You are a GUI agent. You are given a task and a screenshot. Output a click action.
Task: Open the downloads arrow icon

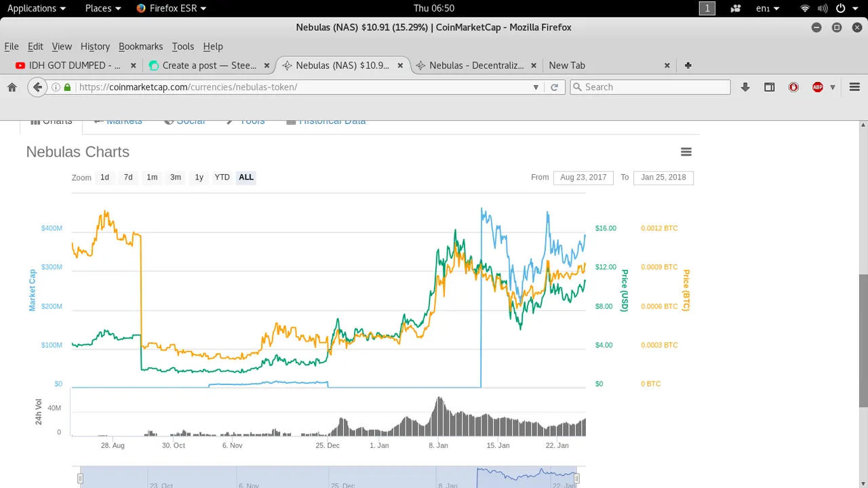(745, 87)
